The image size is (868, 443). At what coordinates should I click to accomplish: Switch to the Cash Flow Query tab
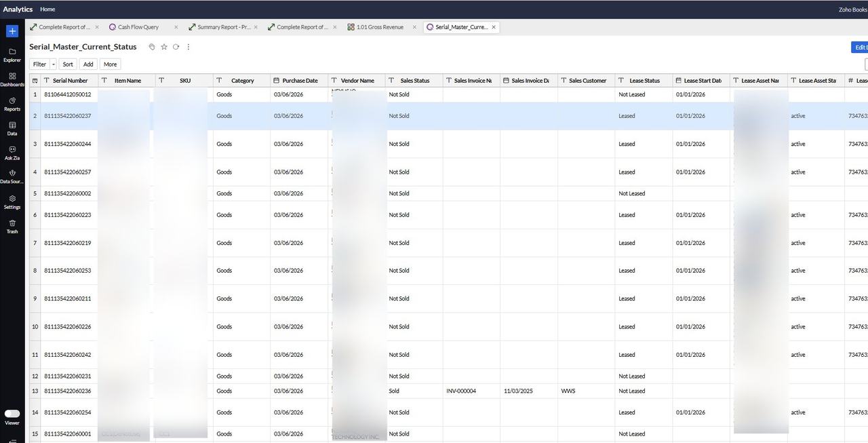point(138,27)
